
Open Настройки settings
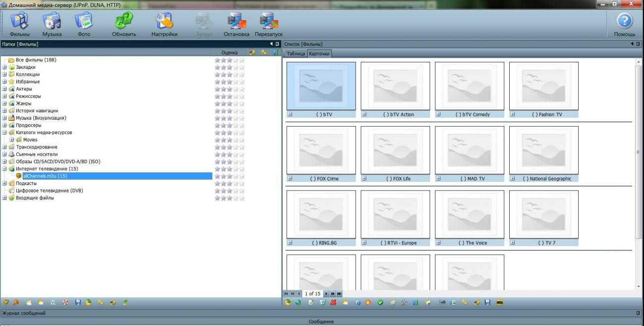164,24
